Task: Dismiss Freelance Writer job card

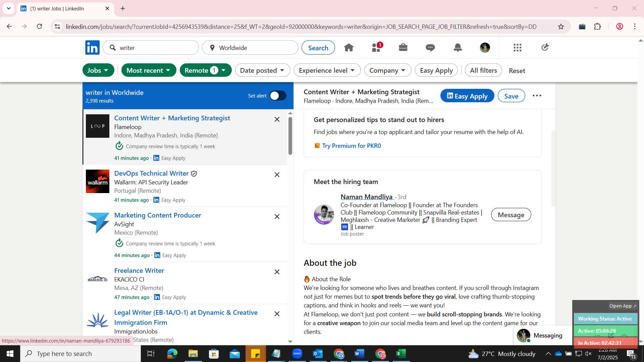Action: [277, 272]
